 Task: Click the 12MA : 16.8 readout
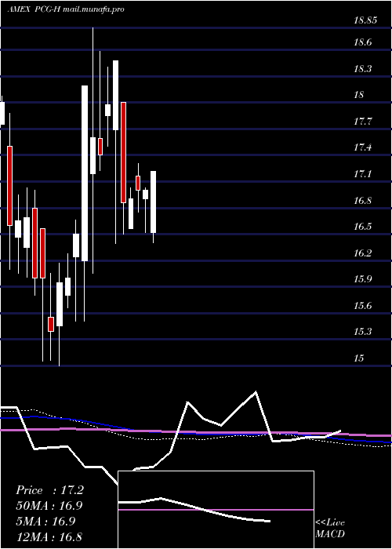49,536
